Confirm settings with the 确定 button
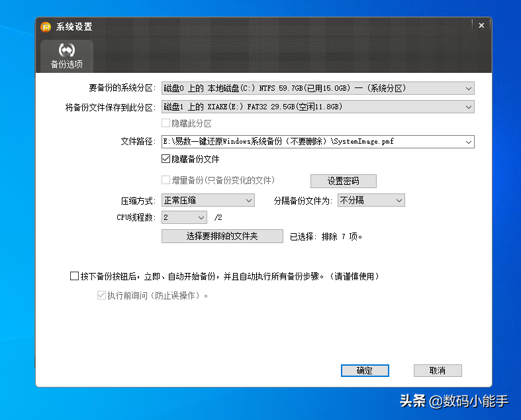 click(x=365, y=371)
